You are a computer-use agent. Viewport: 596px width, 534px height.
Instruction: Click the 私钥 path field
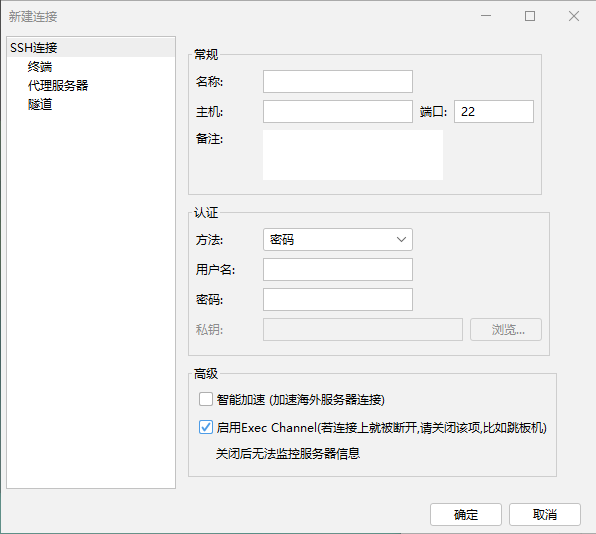pyautogui.click(x=363, y=330)
